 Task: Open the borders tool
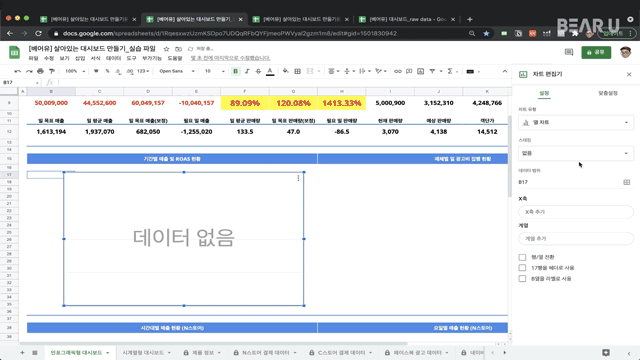tap(298, 71)
